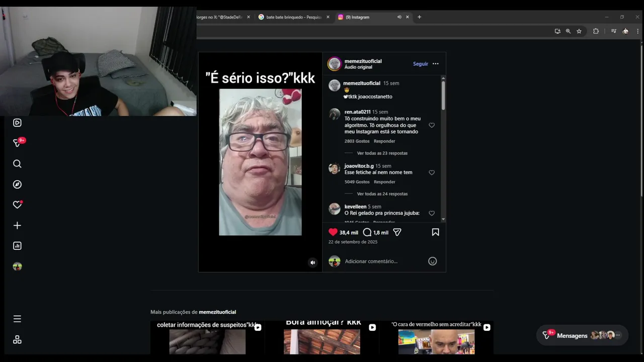Open the Explore compass icon

click(x=17, y=185)
